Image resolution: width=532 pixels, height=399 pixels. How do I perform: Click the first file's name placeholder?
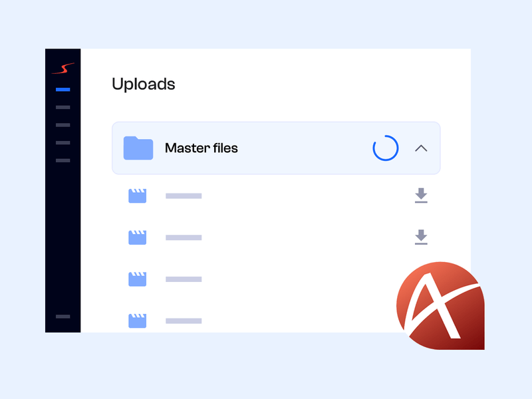tap(184, 196)
